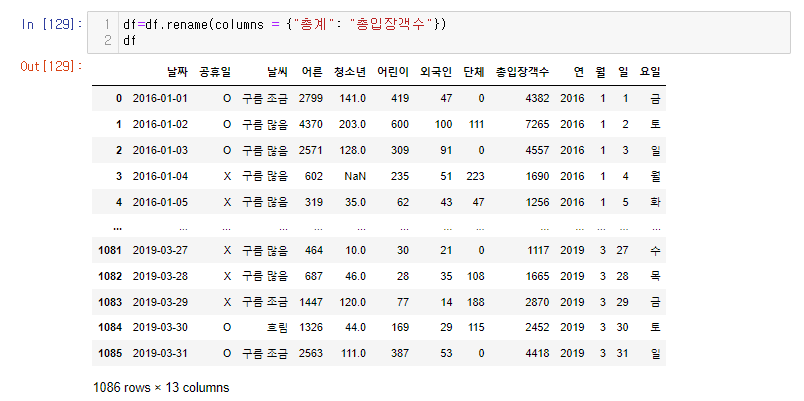The width and height of the screenshot is (804, 401).
Task: Click total visitors value 4382
Action: [x=537, y=98]
